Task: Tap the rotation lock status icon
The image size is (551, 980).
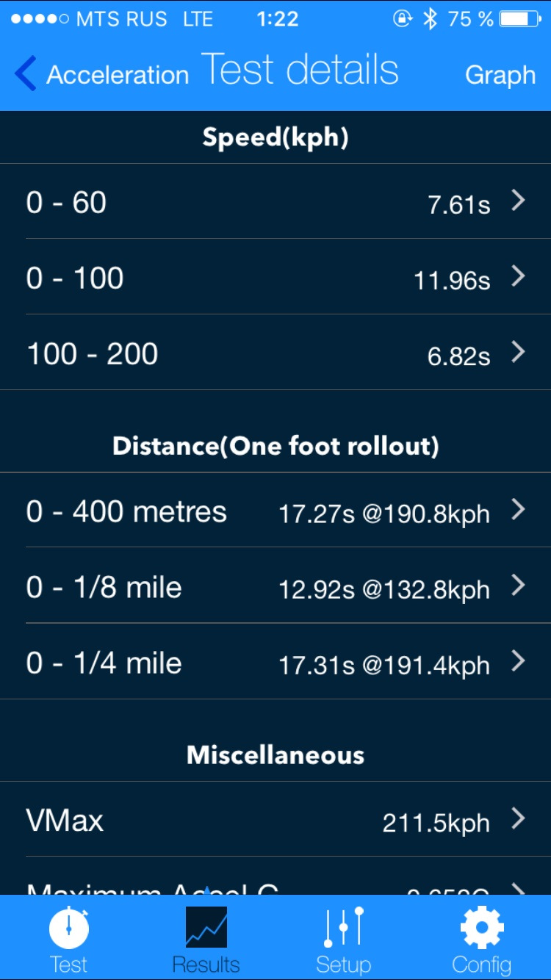Action: coord(403,20)
